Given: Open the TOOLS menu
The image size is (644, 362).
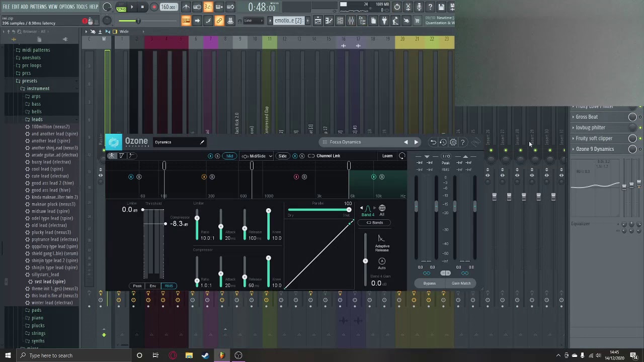Looking at the screenshot, I should point(82,7).
